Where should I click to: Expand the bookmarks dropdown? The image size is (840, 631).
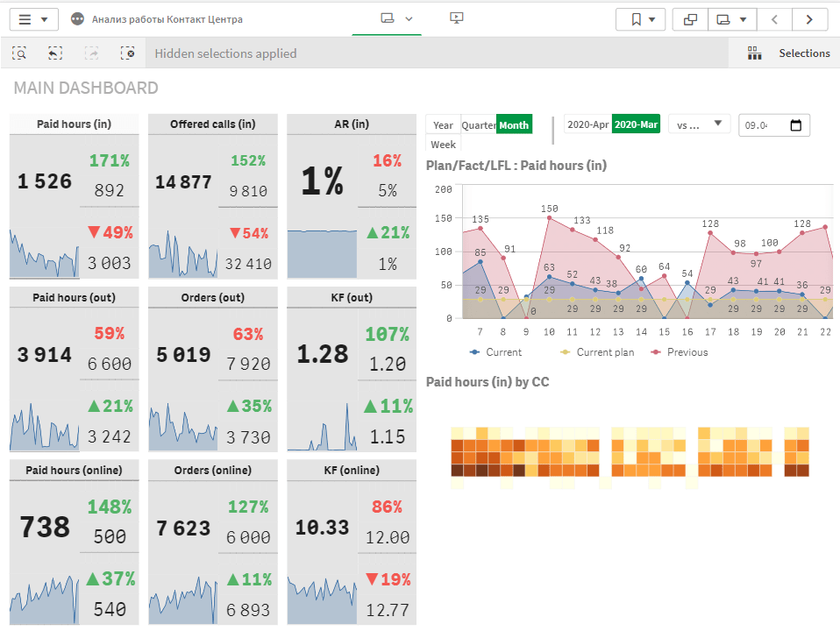[x=640, y=19]
